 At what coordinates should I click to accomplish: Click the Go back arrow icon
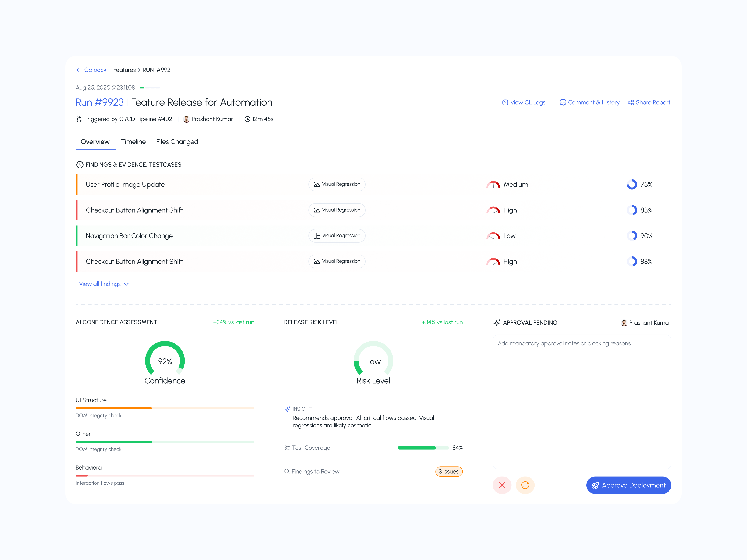pyautogui.click(x=79, y=70)
